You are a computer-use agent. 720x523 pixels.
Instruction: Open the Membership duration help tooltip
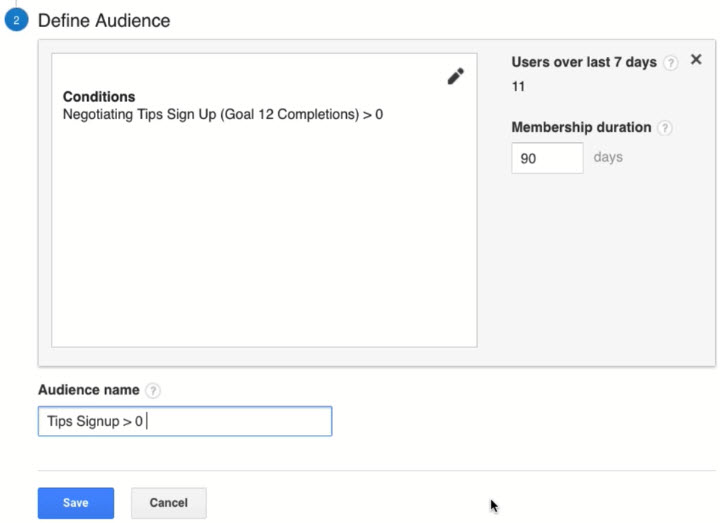coord(666,128)
